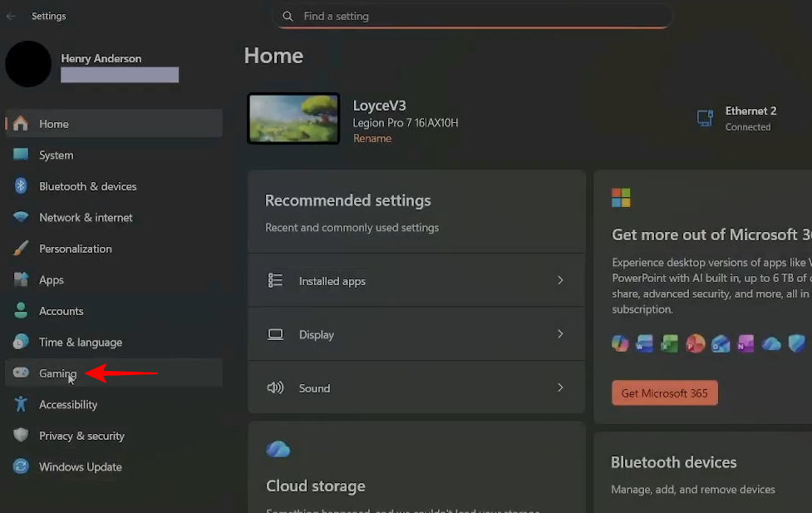The width and height of the screenshot is (812, 513).
Task: Click Get Microsoft 365 button
Action: (664, 393)
